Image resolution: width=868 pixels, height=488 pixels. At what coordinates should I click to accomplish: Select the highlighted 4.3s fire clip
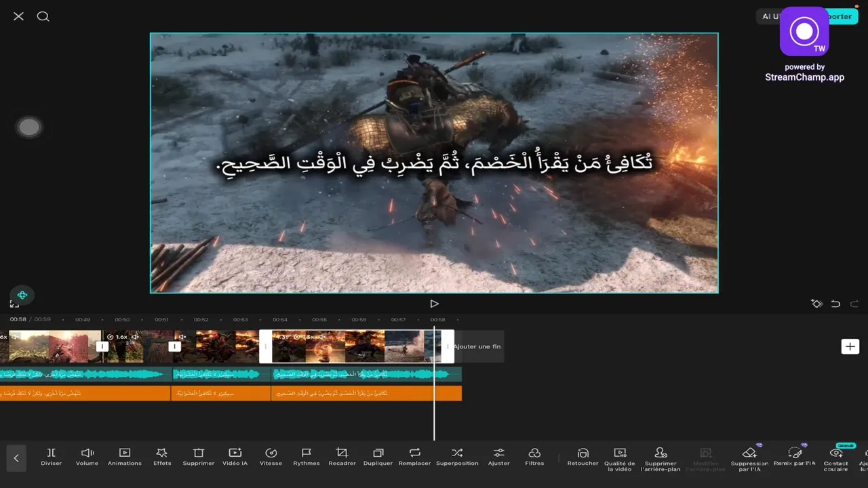tap(356, 346)
